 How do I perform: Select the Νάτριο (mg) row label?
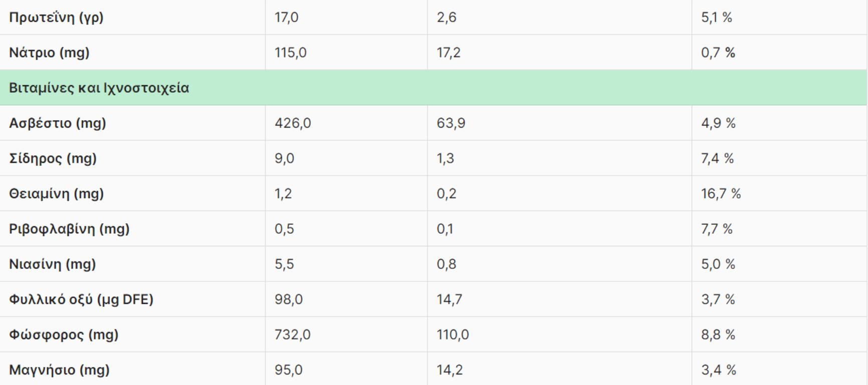49,53
